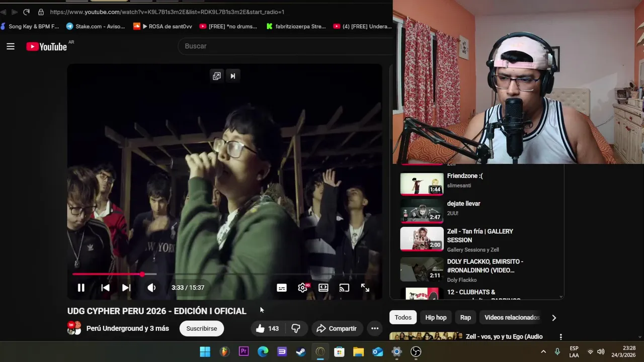Open Perú Underground y 3 más channel link

(x=128, y=328)
